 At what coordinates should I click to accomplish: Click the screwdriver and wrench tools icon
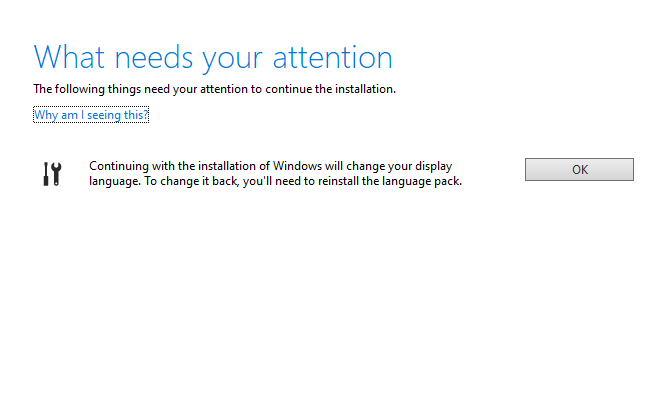52,173
